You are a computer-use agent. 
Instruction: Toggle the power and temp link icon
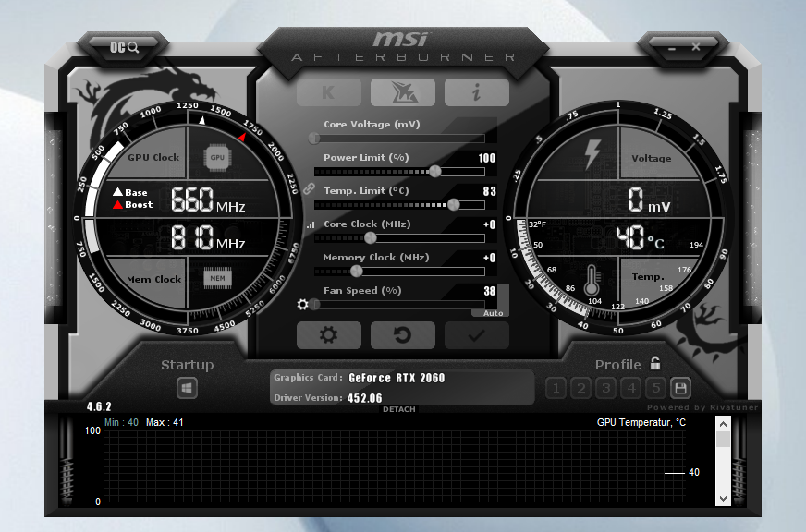pyautogui.click(x=309, y=188)
